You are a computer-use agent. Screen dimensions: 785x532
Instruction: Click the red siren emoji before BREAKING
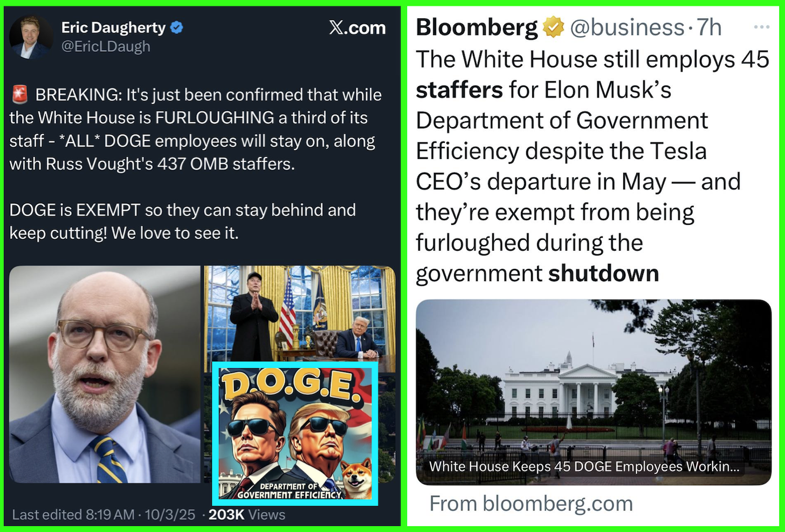click(x=19, y=95)
